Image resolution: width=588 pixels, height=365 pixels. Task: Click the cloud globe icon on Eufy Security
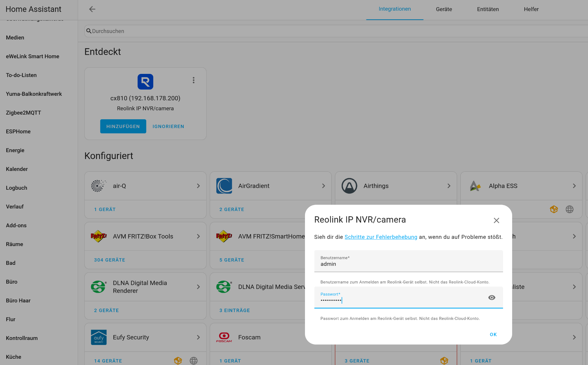(194, 361)
